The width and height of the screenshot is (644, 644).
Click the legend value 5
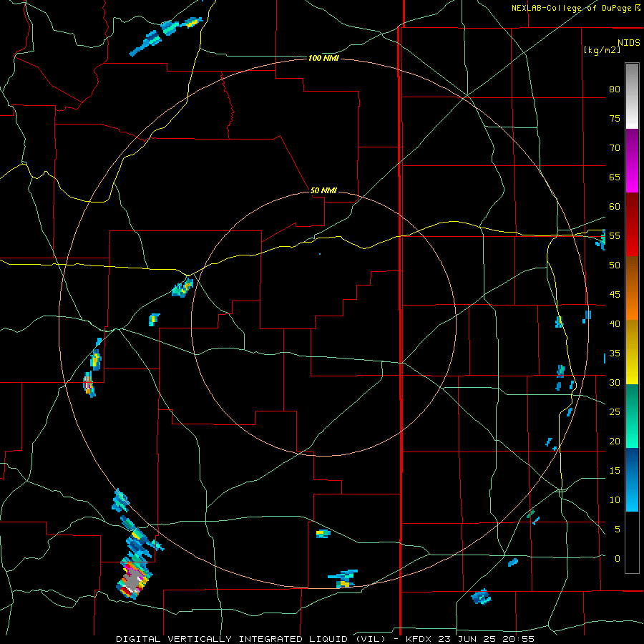coord(618,529)
